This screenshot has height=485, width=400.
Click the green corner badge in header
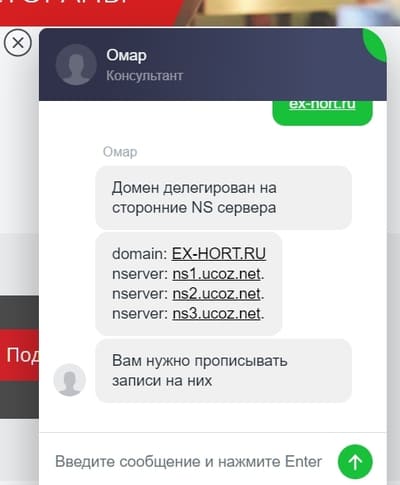[376, 45]
